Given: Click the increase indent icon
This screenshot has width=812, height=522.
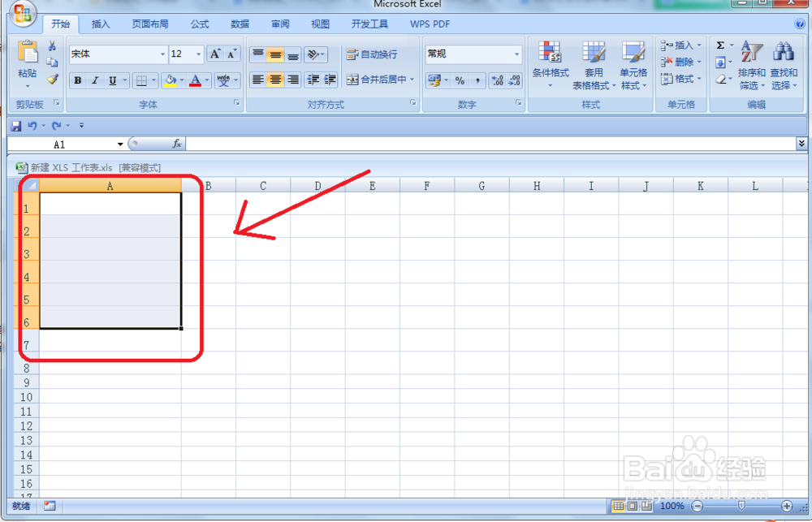Looking at the screenshot, I should click(x=330, y=80).
